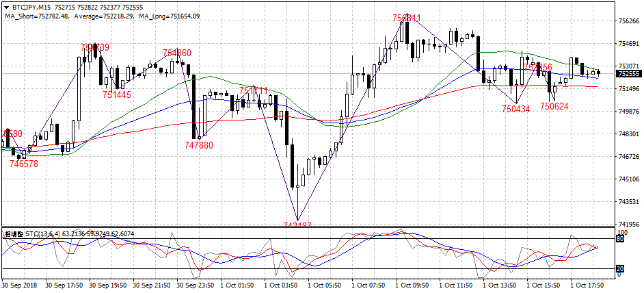Click the current price tag 752555

coord(628,74)
